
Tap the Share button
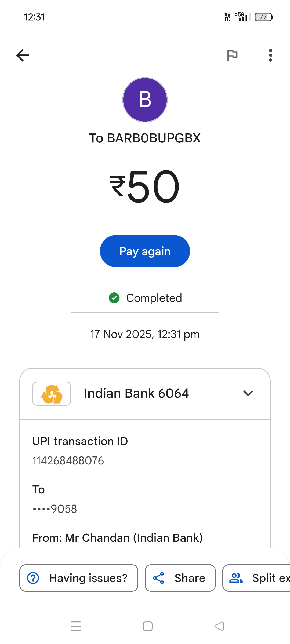180,578
